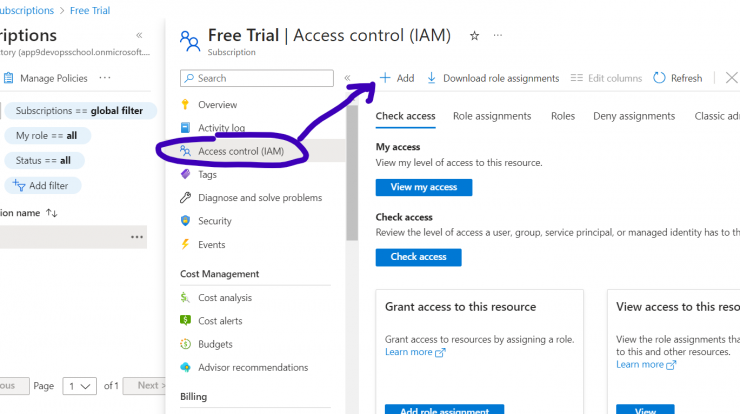Screen dimensions: 740x414
Task: Switch to the Check access tab
Action: point(405,116)
